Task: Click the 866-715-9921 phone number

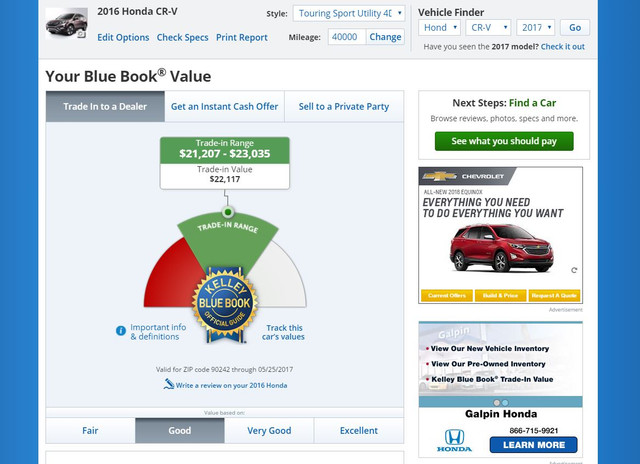Action: (533, 431)
